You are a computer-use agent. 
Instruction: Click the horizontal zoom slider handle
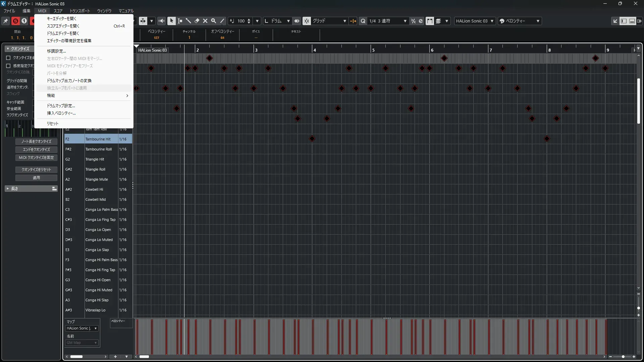point(623,357)
